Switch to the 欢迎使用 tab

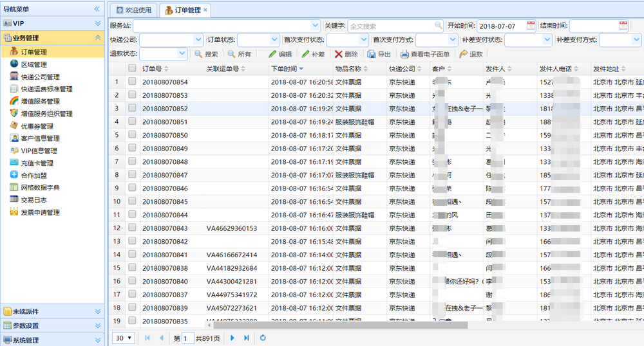point(133,10)
